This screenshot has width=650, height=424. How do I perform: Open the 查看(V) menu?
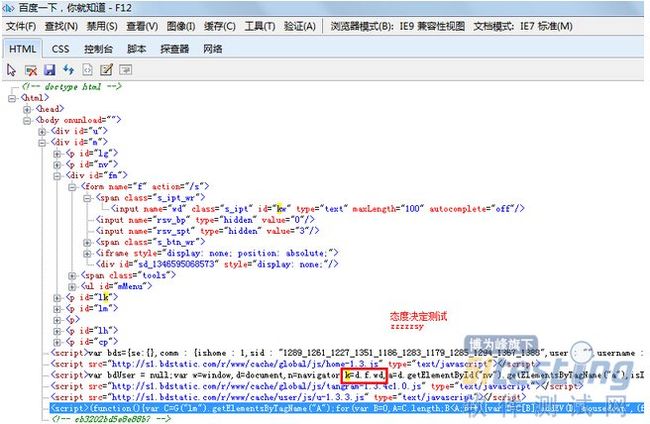(x=142, y=27)
